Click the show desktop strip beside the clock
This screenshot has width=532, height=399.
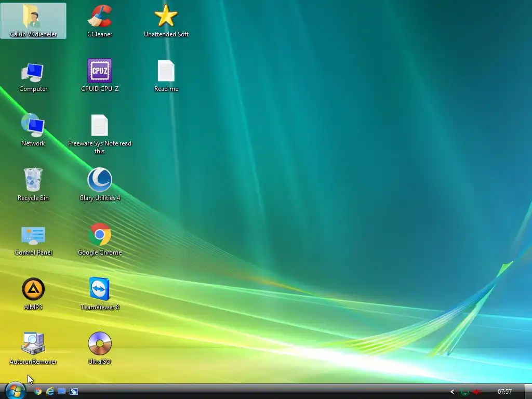[528, 392]
